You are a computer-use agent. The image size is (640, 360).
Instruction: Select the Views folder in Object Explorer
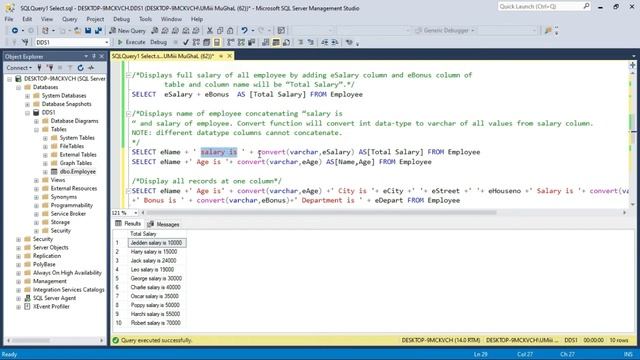click(58, 180)
